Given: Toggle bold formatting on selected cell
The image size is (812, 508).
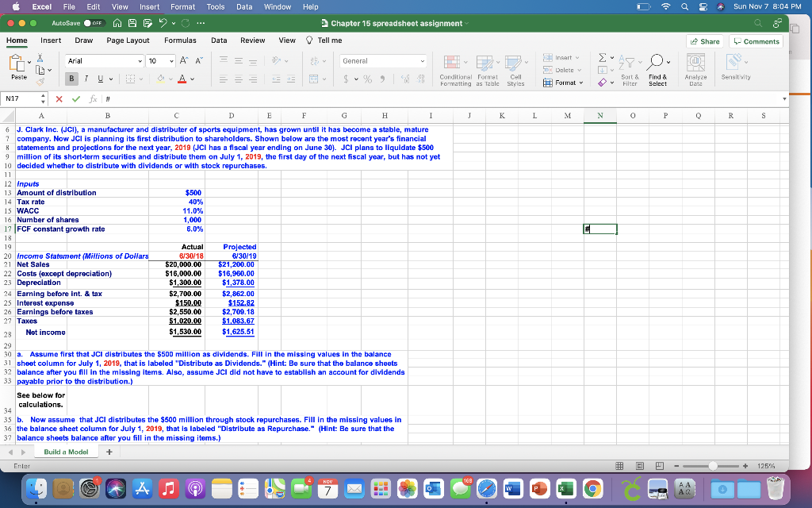Looking at the screenshot, I should point(70,77).
